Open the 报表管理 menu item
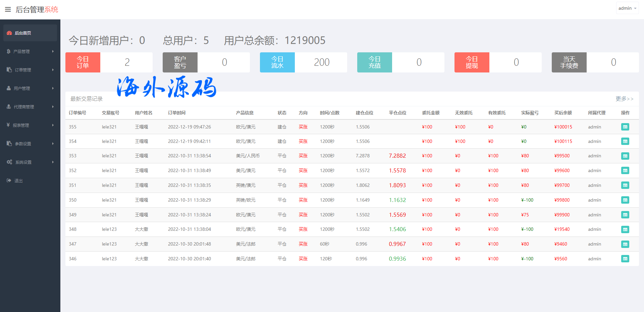The height and width of the screenshot is (312, 644). 21,125
